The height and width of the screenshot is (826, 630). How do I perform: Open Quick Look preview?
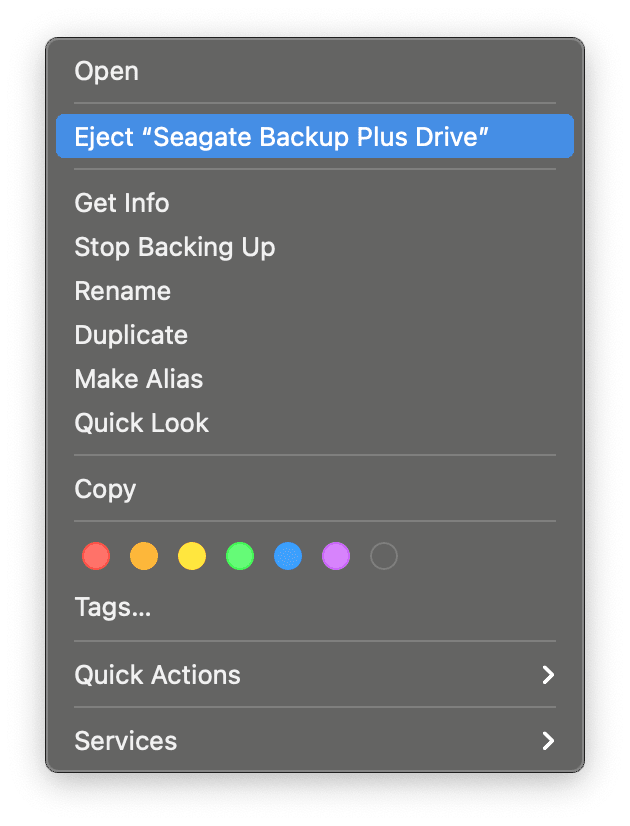[x=141, y=423]
